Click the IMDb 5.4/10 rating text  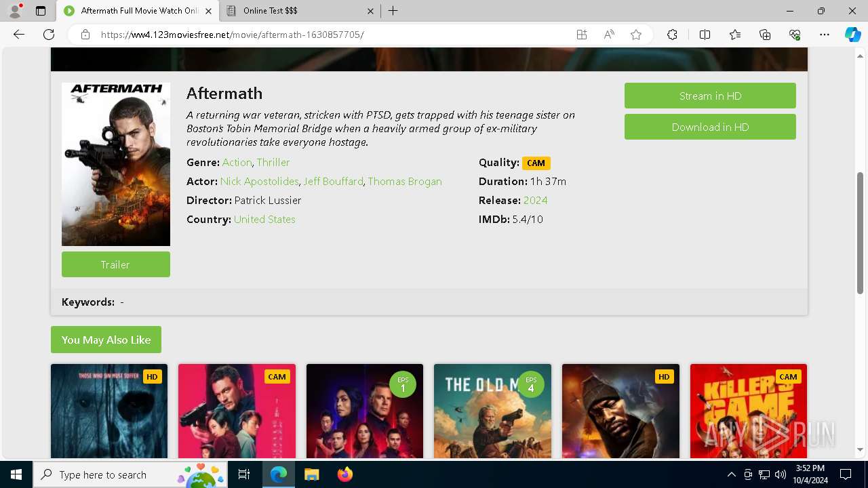click(511, 220)
